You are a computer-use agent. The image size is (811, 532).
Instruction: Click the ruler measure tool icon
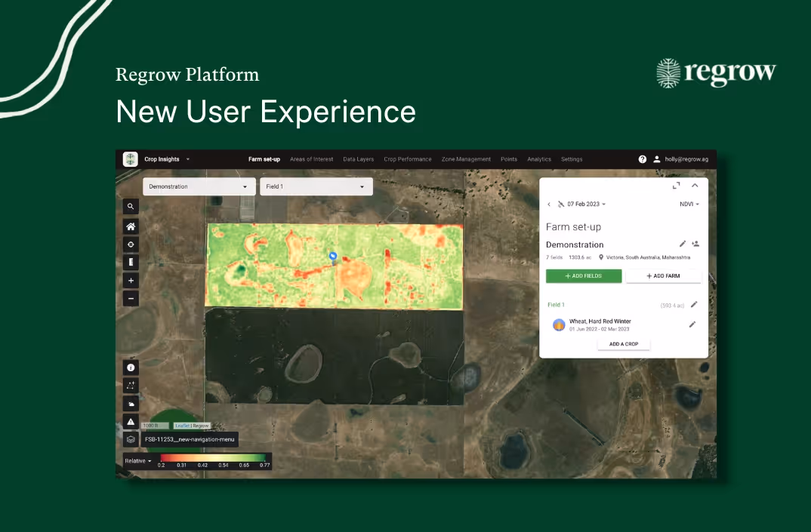pos(131,262)
